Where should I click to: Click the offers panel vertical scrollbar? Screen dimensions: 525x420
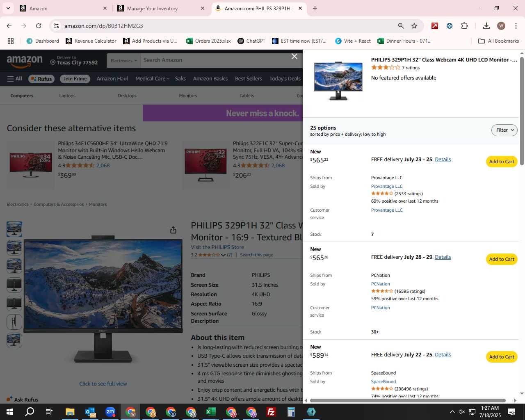point(522,111)
